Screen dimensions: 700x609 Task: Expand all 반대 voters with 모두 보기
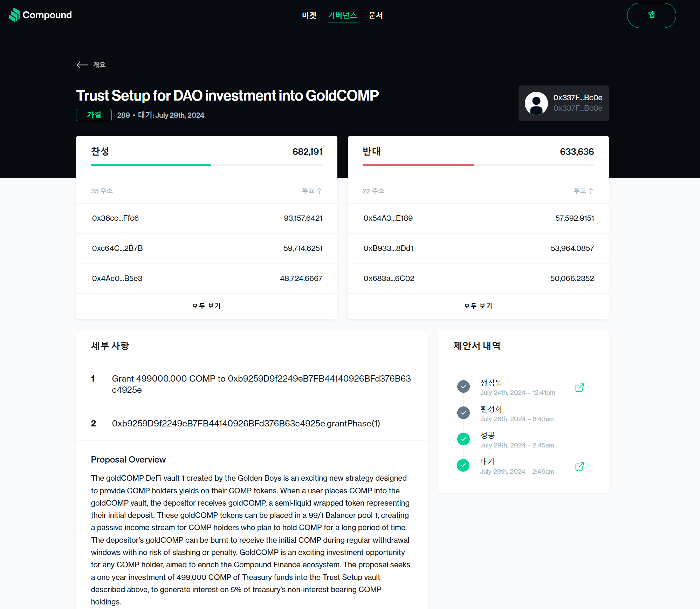coord(478,306)
